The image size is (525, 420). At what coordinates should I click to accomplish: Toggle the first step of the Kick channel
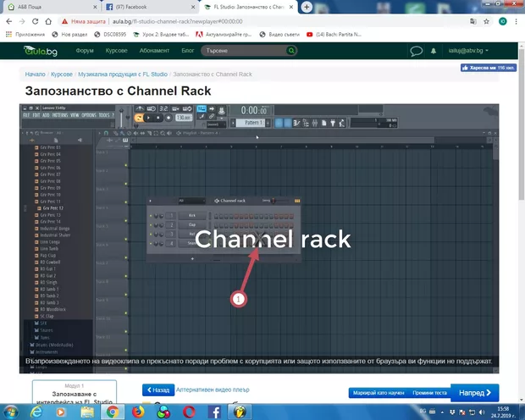click(216, 216)
